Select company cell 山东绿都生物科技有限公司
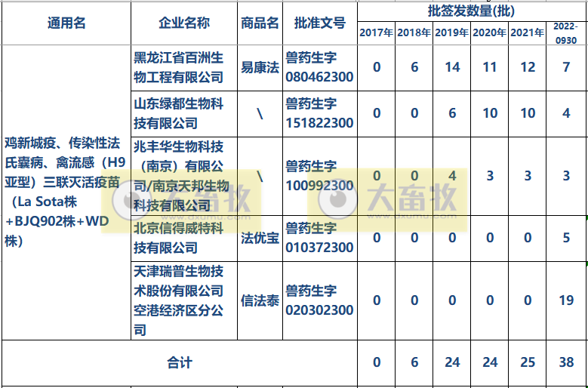 184,113
